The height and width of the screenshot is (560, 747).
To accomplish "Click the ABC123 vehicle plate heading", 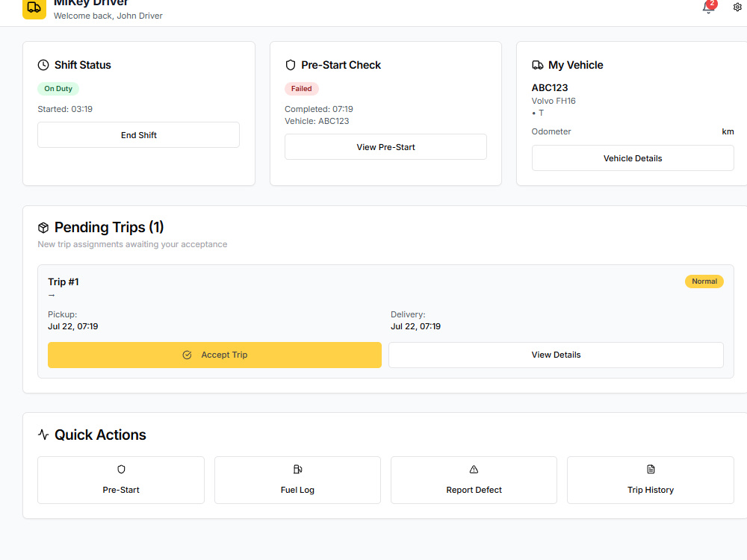I will click(550, 87).
